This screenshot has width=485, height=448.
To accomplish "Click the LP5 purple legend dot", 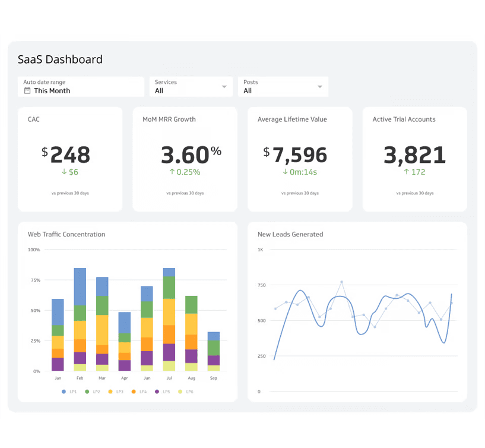I will pos(157,392).
